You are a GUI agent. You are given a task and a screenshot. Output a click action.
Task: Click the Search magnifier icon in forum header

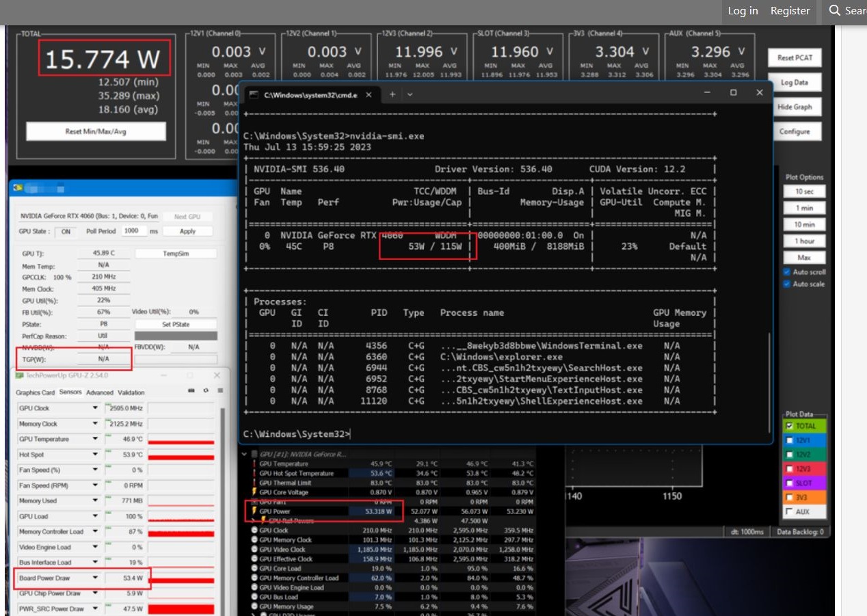[x=835, y=10]
